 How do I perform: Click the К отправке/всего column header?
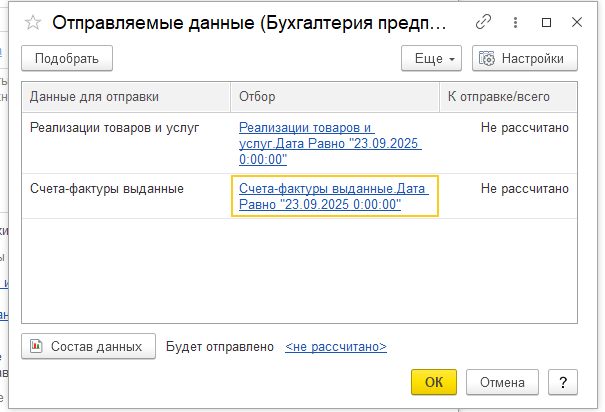(x=497, y=96)
